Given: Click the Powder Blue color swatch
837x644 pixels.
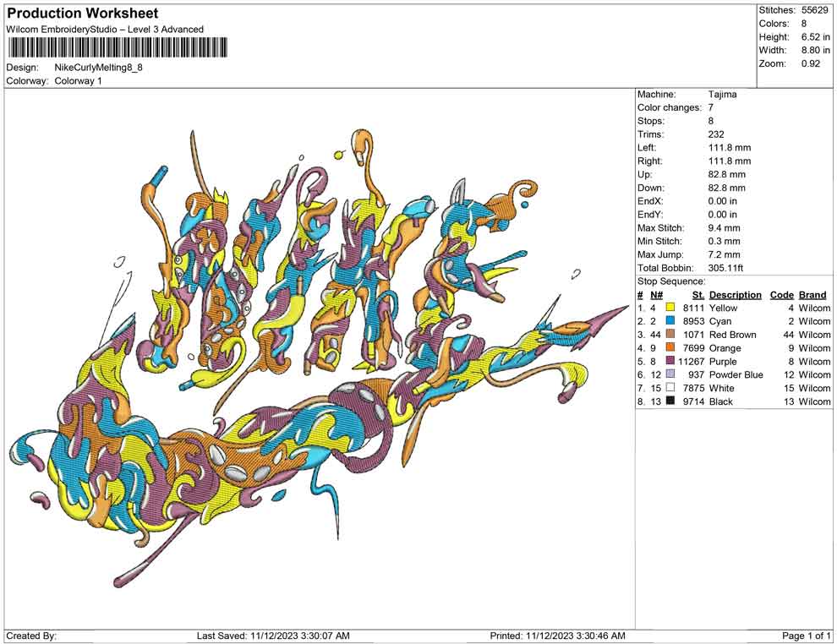Looking at the screenshot, I should (x=670, y=374).
